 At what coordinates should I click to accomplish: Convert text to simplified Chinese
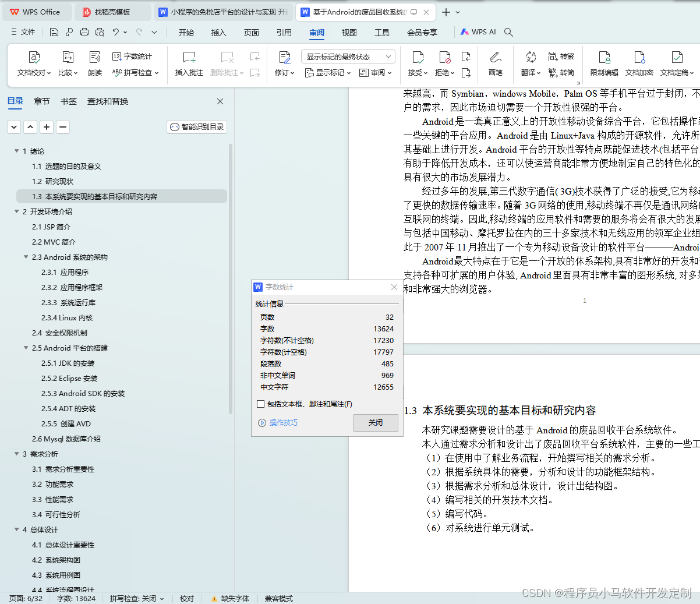[561, 73]
